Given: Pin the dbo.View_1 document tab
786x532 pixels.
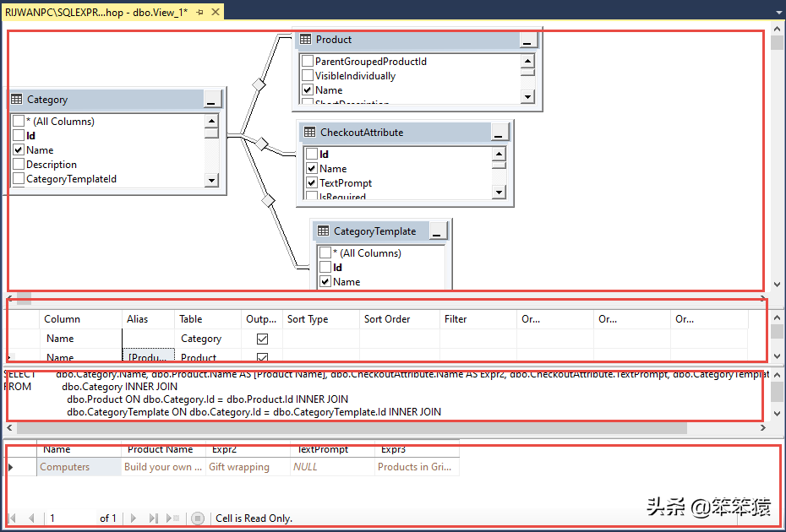Looking at the screenshot, I should 199,12.
